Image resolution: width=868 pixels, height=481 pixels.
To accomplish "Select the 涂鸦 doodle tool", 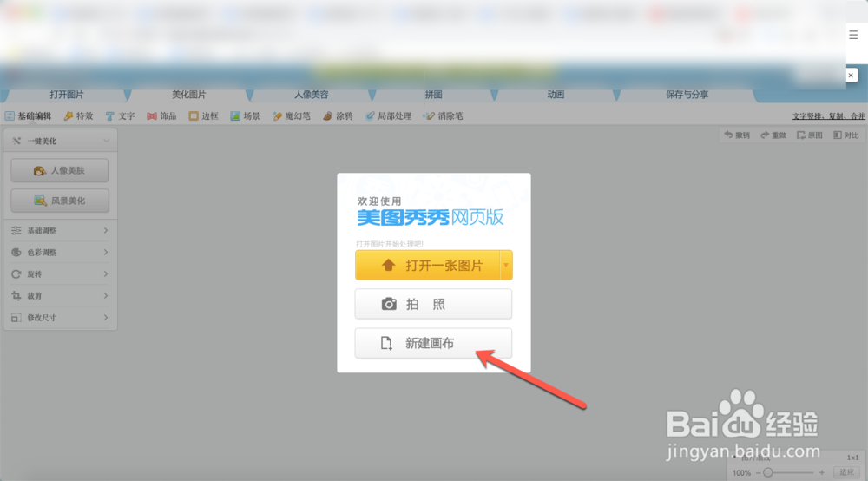I will pos(339,116).
